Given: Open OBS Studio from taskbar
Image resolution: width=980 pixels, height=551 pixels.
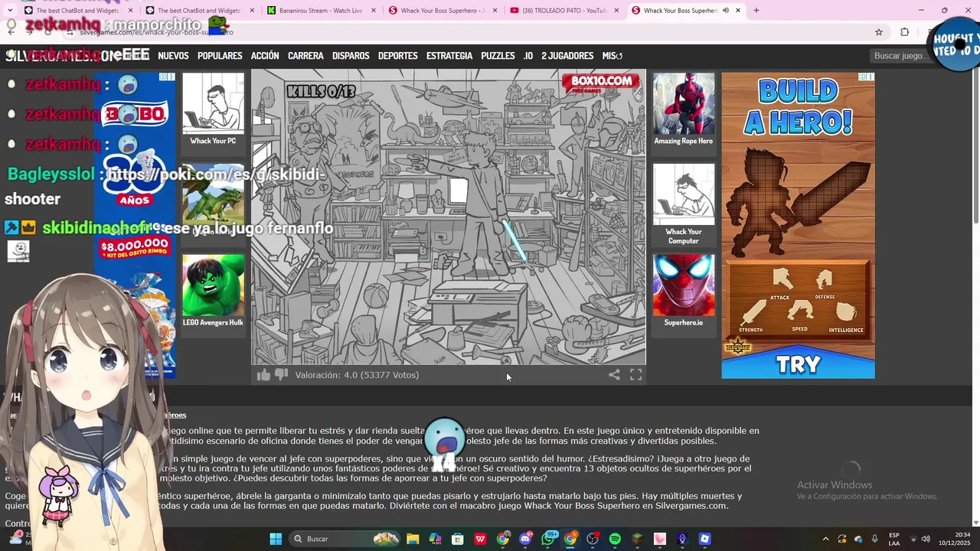Looking at the screenshot, I should coord(593,539).
